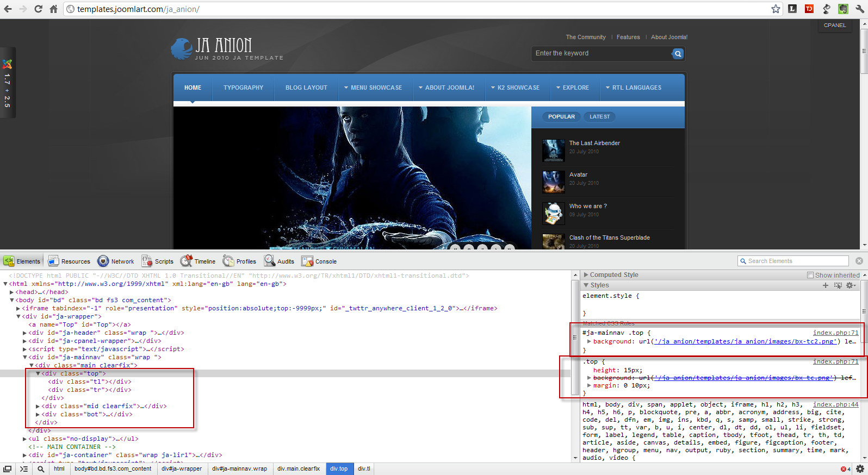Click the red TD extension icon
The height and width of the screenshot is (475, 868).
tap(809, 9)
